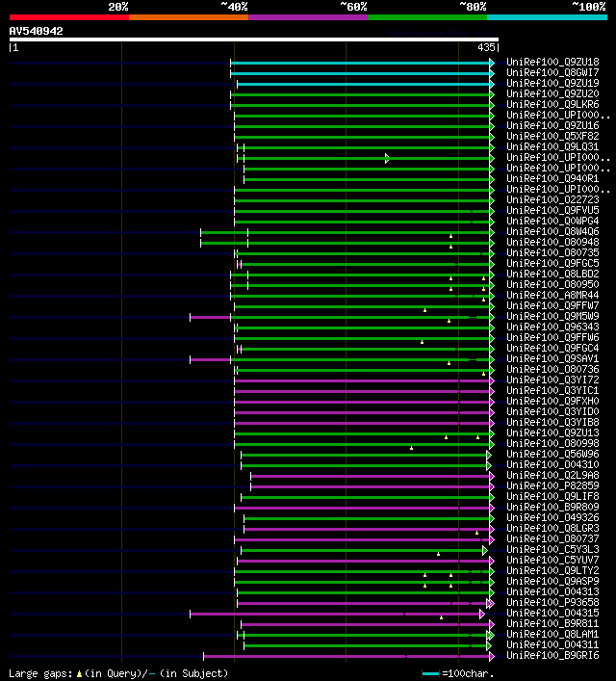Click the red 20% identity color band

pyautogui.click(x=69, y=17)
